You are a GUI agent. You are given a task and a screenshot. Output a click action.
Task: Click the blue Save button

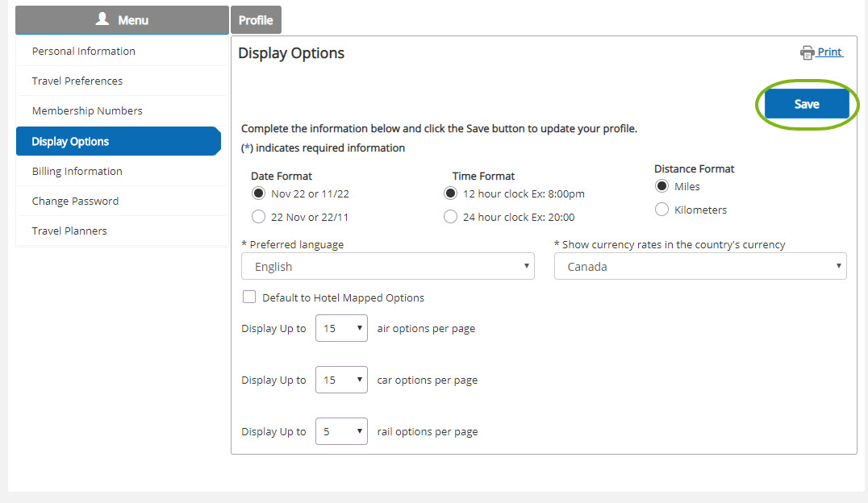807,104
